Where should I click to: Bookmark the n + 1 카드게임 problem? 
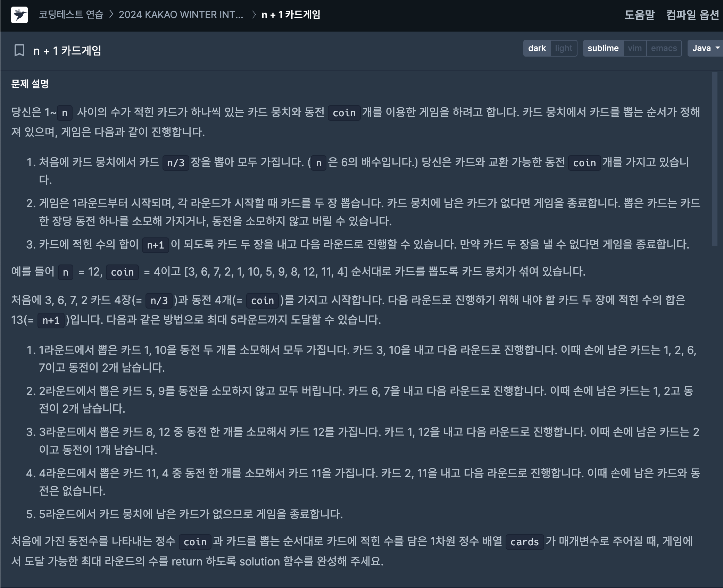[x=19, y=50]
